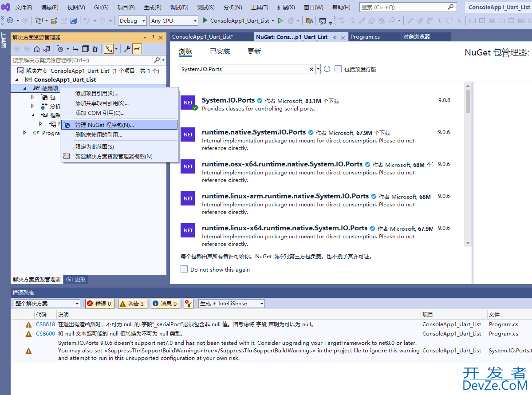
Task: Click the Navigate Backward toolbar icon
Action: click(x=10, y=21)
